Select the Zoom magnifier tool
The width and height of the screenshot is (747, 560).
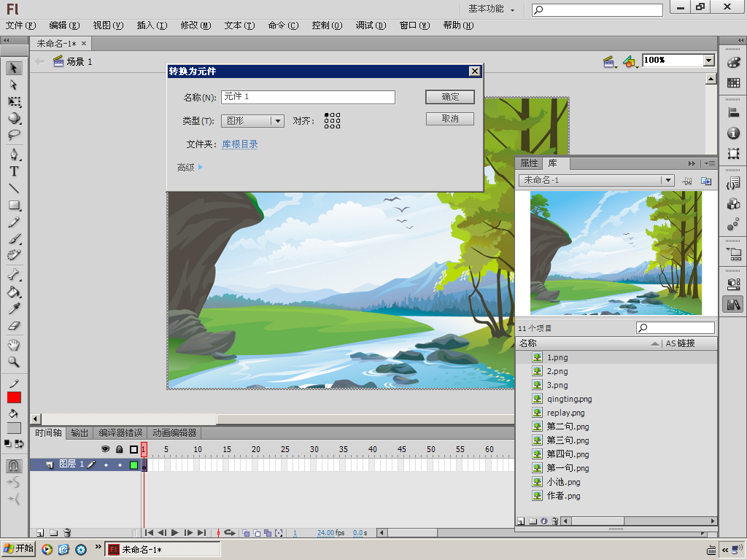[14, 362]
